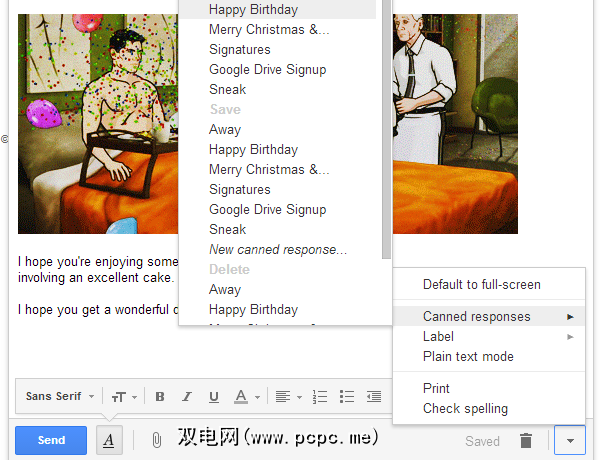
Task: Click the Saved status text
Action: click(x=483, y=441)
